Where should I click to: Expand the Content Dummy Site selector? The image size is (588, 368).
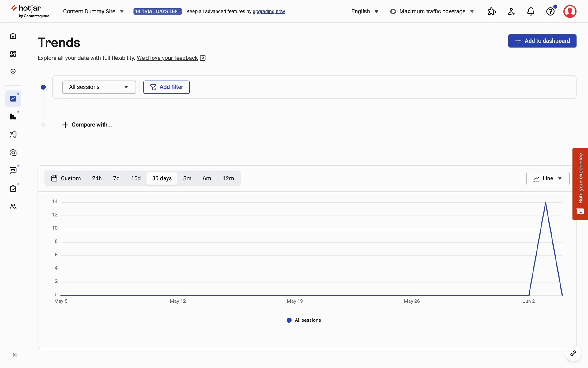pyautogui.click(x=93, y=12)
